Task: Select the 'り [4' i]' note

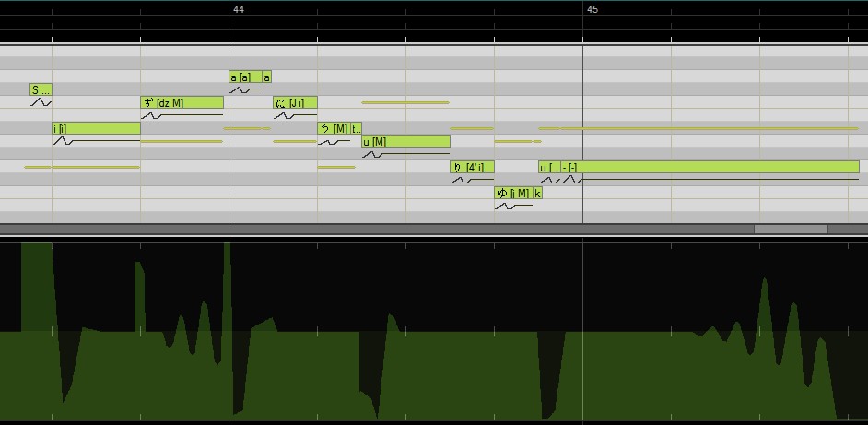Action: tap(472, 167)
